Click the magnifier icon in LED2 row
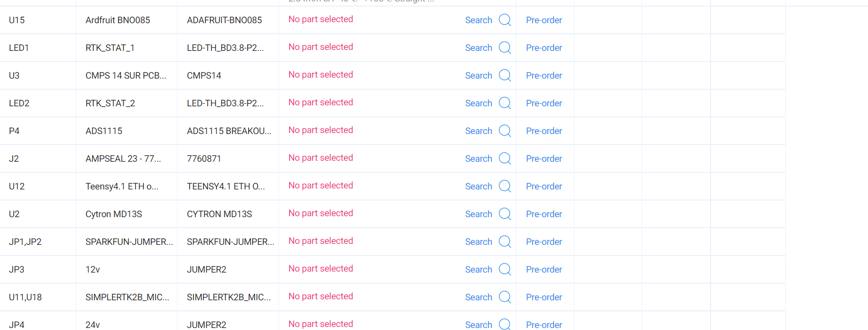 tap(504, 103)
